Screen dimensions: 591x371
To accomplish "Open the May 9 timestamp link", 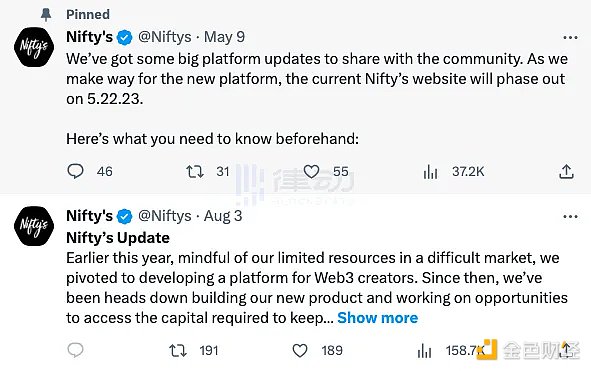I will coord(224,37).
